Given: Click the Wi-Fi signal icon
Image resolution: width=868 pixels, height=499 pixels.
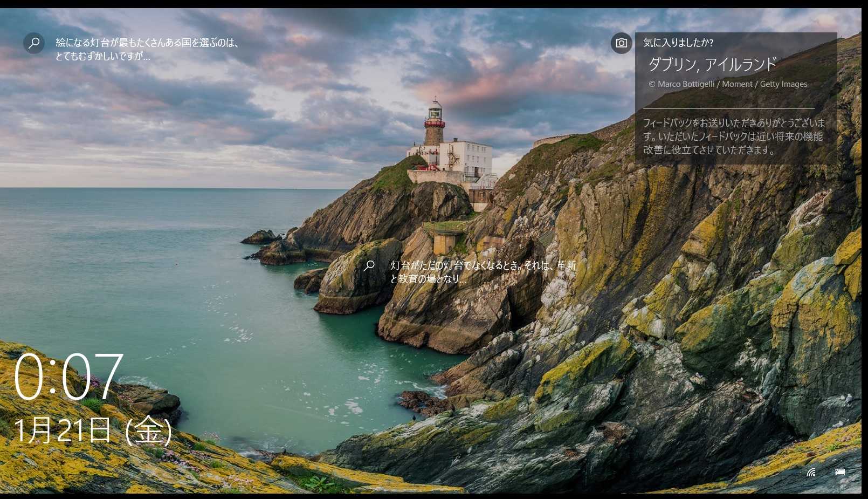Looking at the screenshot, I should pyautogui.click(x=811, y=472).
